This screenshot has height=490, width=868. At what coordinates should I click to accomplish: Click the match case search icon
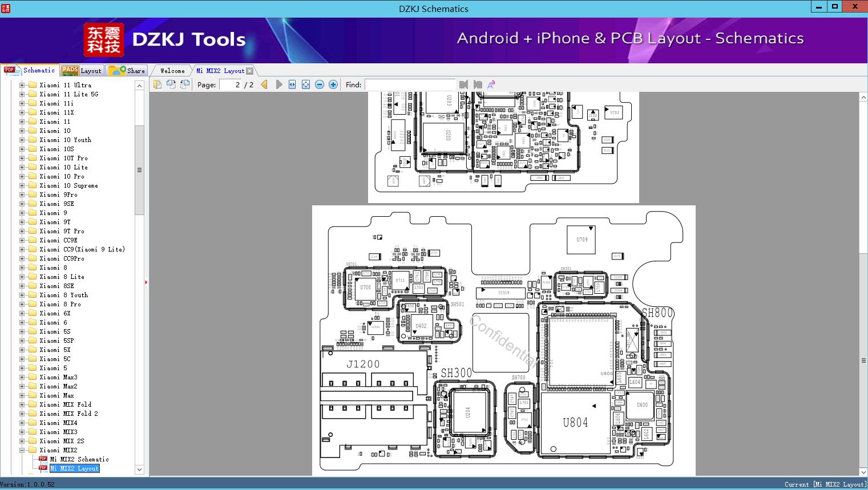(491, 84)
